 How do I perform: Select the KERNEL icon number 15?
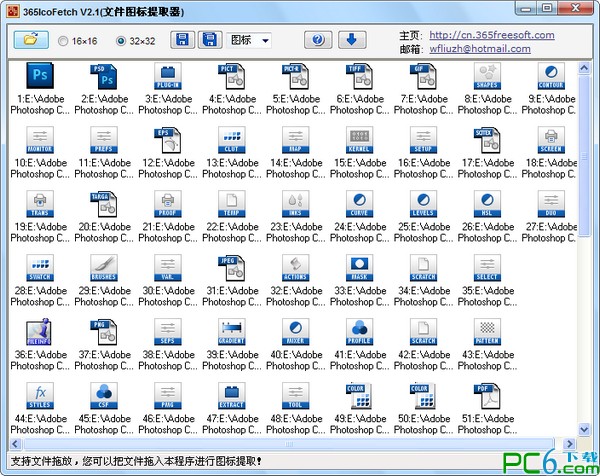pos(359,140)
